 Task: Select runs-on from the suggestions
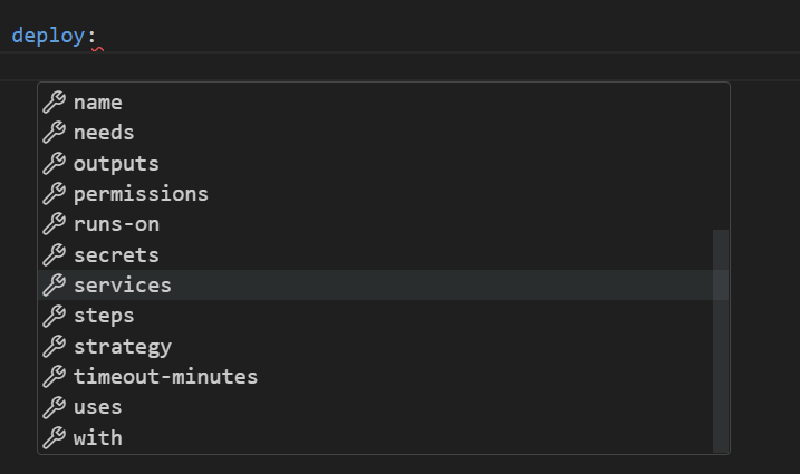coord(116,224)
